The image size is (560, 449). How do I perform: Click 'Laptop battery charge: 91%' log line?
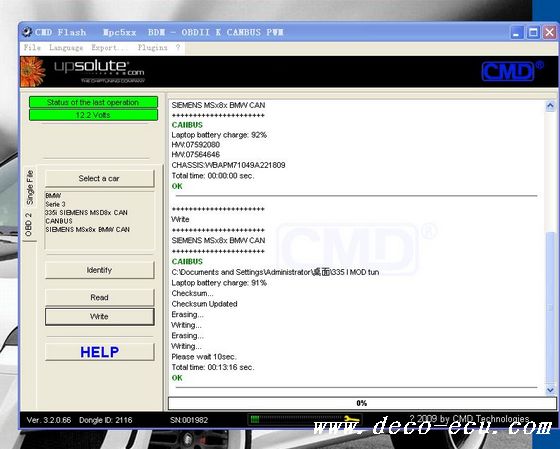(x=219, y=283)
